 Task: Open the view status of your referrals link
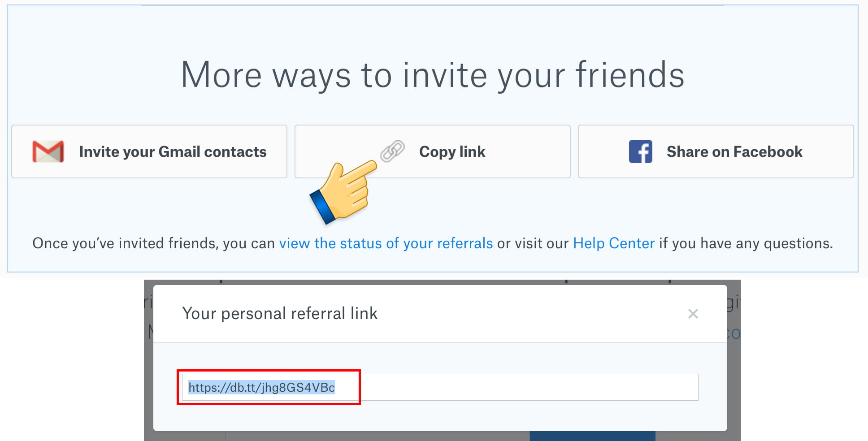(386, 243)
